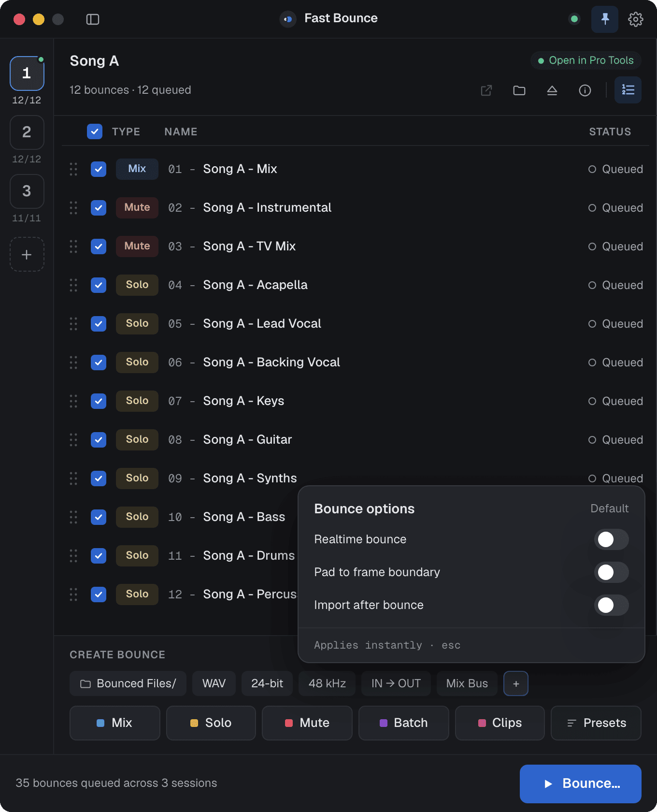Screen dimensions: 657x812
Task: Open the 48 kHz sample rate selector
Action: 327,683
